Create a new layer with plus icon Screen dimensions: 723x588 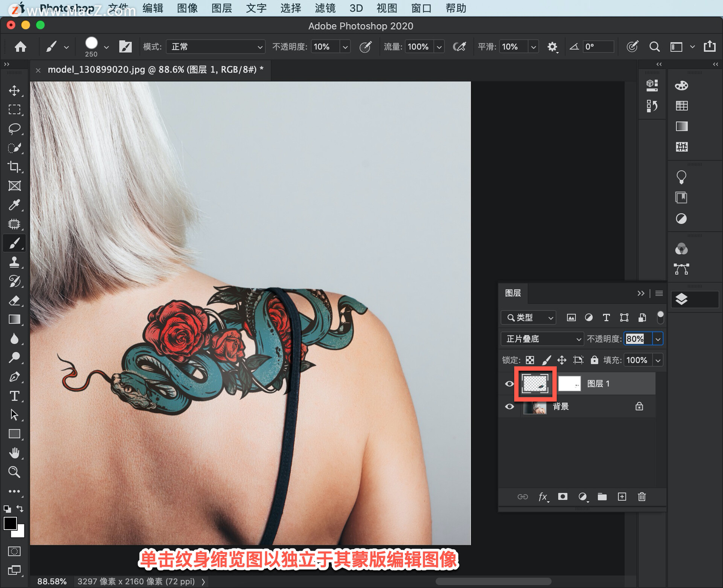(622, 497)
